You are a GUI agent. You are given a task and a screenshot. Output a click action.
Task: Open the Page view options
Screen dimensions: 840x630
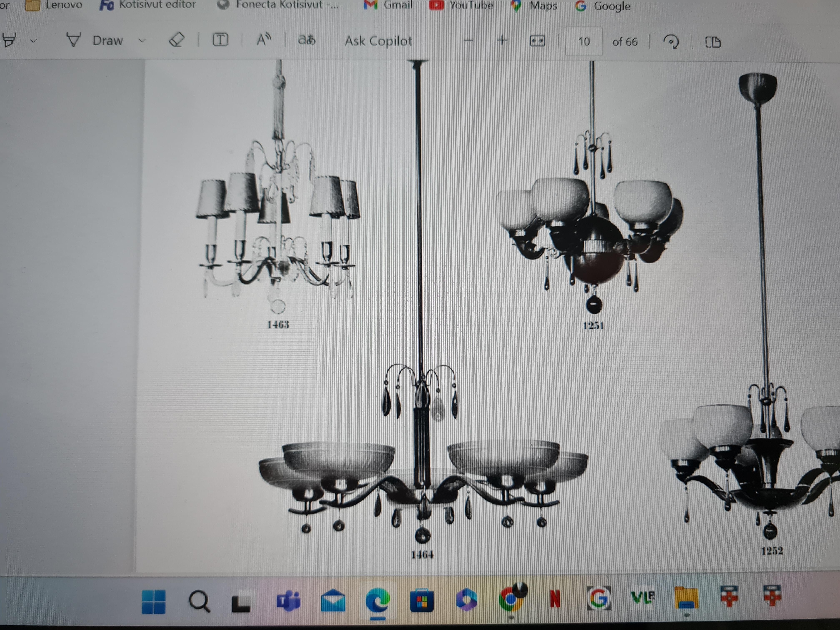click(x=713, y=42)
